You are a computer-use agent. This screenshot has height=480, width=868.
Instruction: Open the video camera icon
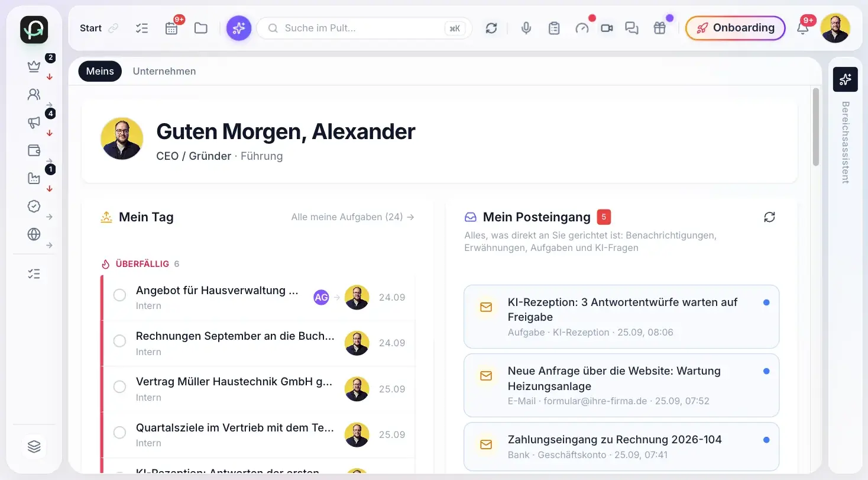tap(607, 28)
